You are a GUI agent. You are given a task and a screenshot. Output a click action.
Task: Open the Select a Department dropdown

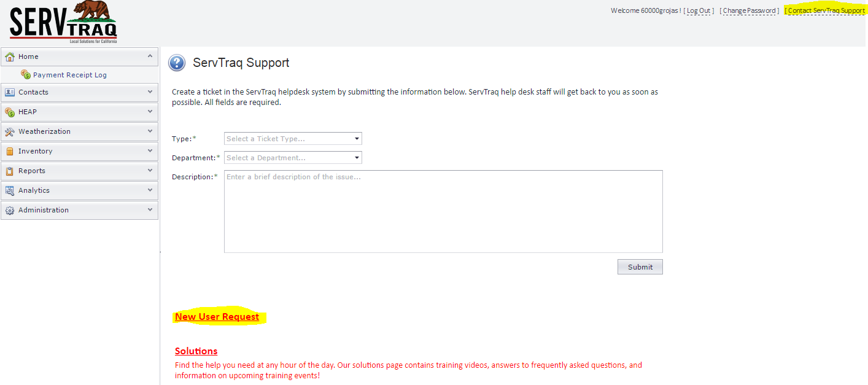(293, 158)
